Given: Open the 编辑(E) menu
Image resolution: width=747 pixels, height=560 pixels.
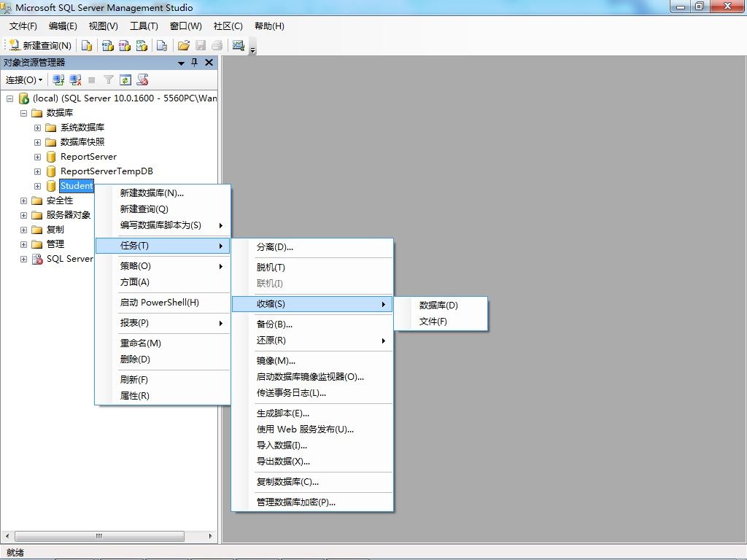Looking at the screenshot, I should pos(63,26).
